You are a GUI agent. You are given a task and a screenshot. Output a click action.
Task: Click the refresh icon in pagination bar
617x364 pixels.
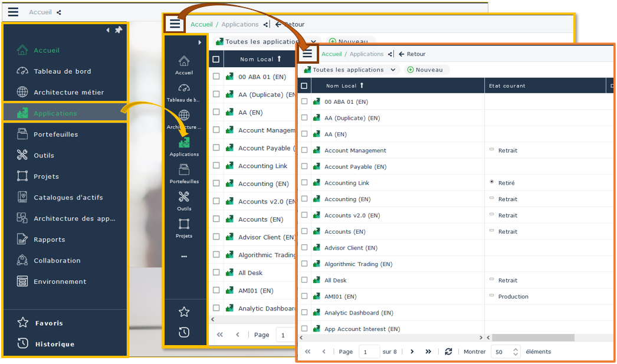(448, 352)
